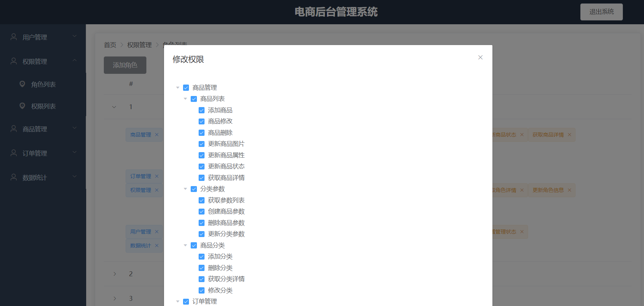Click the 角色列表 location pin icon
The image size is (644, 306).
(22, 84)
